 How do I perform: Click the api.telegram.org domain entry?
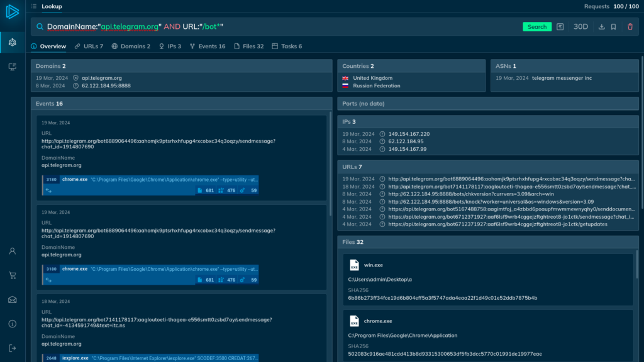coord(102,78)
